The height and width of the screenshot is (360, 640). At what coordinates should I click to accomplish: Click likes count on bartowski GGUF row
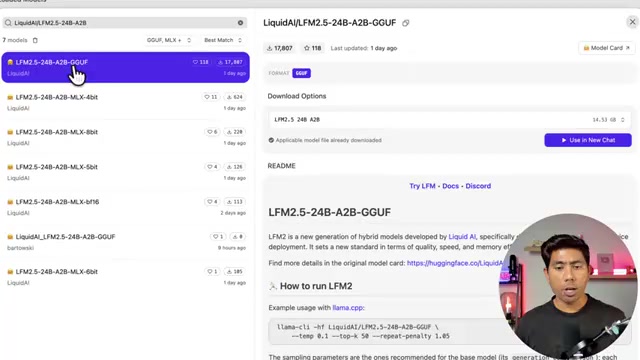click(218, 236)
